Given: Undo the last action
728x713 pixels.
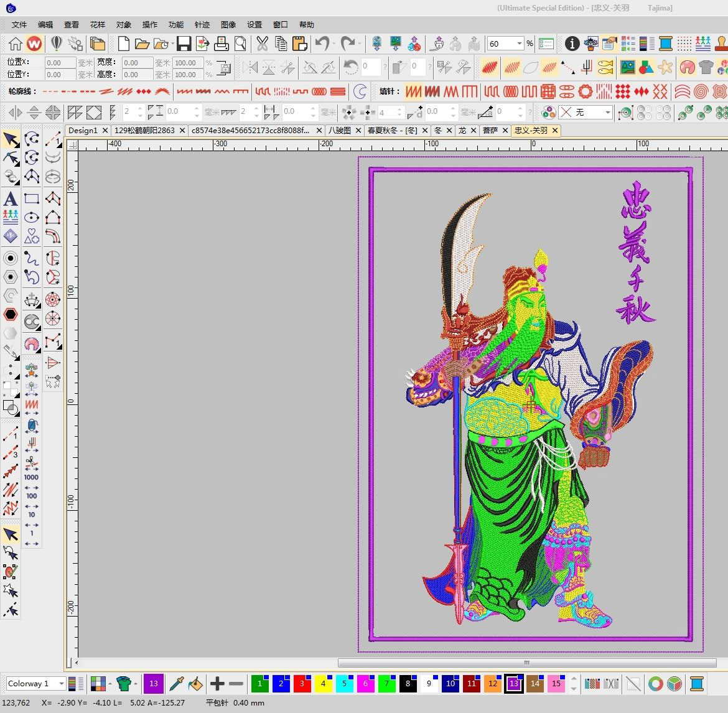Looking at the screenshot, I should click(322, 44).
